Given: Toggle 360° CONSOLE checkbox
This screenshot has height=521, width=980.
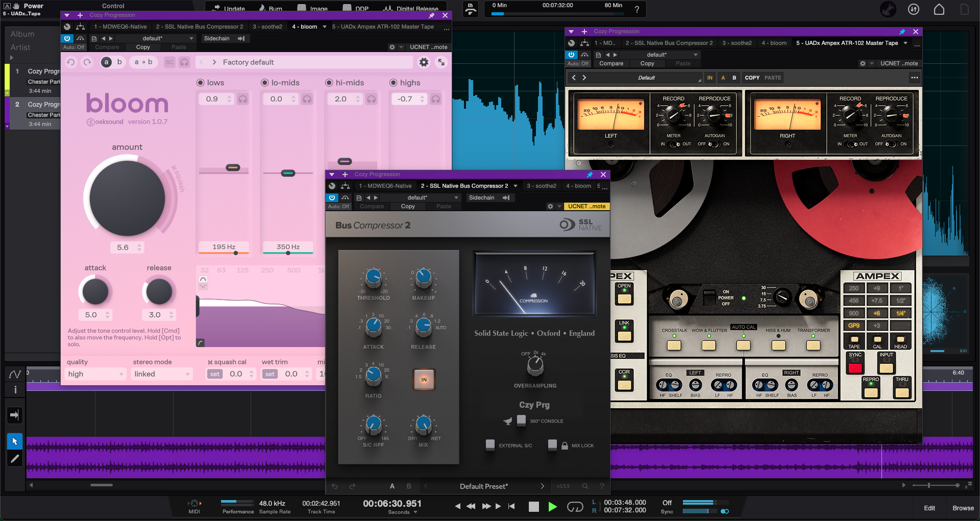Looking at the screenshot, I should click(521, 420).
